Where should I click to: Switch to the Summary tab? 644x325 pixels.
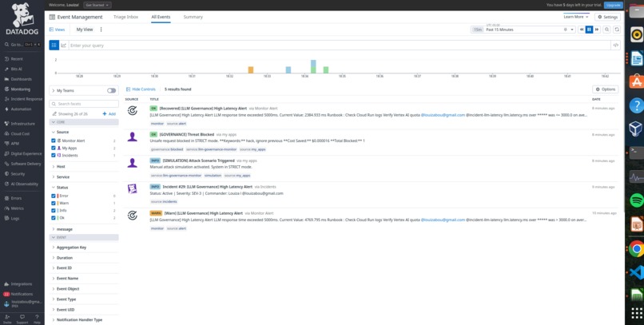point(193,17)
